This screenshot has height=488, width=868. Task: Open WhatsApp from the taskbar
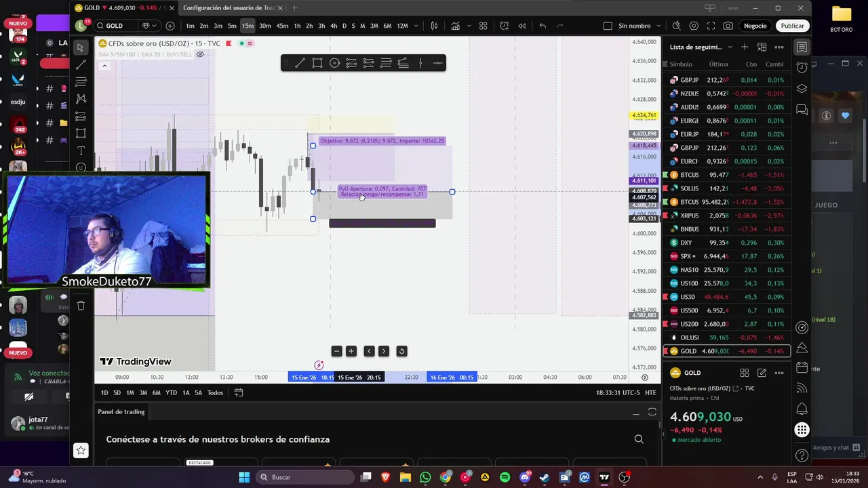[x=426, y=477]
